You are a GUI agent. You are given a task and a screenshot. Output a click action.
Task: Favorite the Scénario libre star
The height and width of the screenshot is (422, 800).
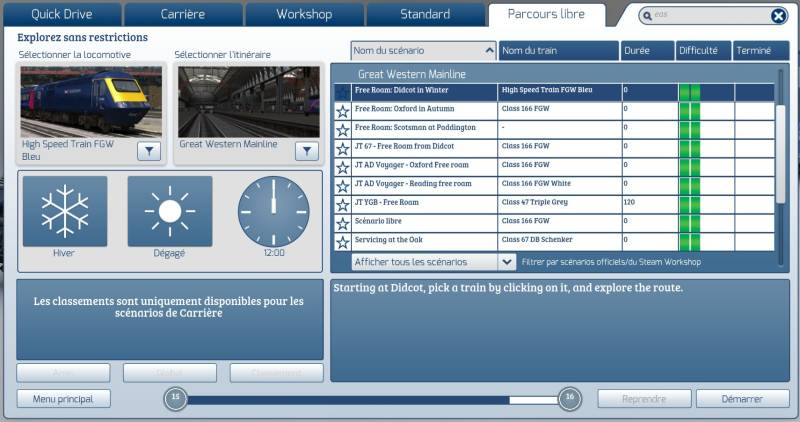pyautogui.click(x=343, y=224)
